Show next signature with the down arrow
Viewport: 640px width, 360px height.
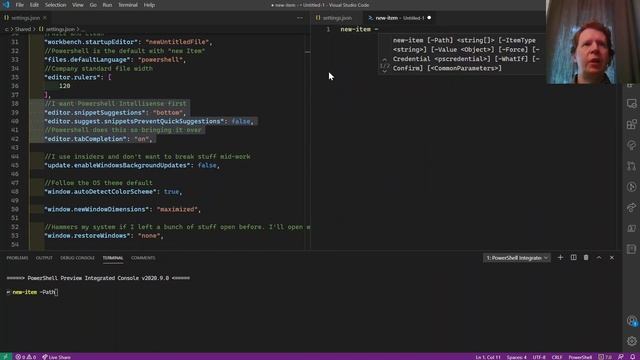tap(384, 71)
